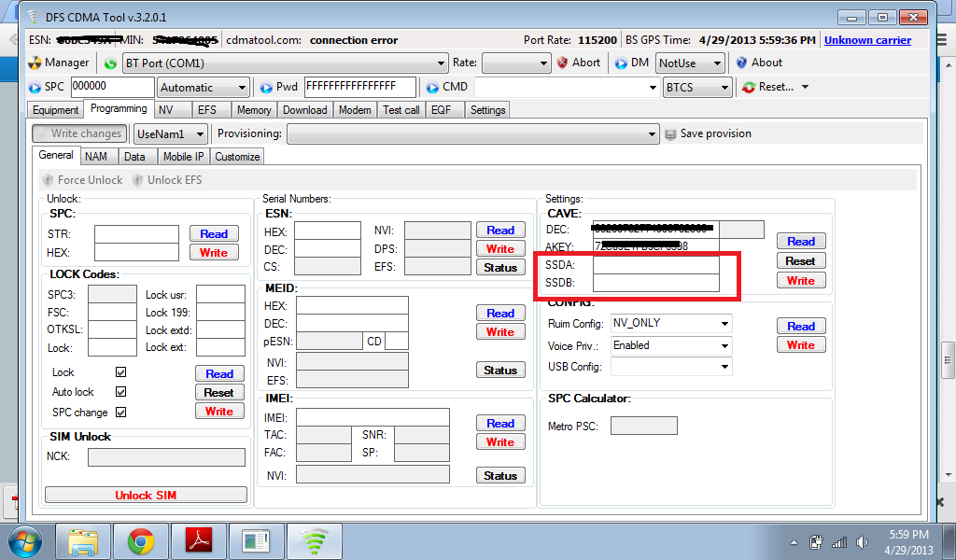Expand the Automatic SPC mode dropdown
The image size is (956, 560).
click(x=204, y=88)
